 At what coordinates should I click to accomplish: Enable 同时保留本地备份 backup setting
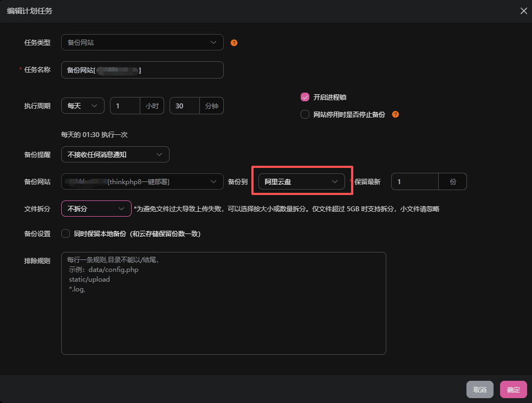(64, 233)
